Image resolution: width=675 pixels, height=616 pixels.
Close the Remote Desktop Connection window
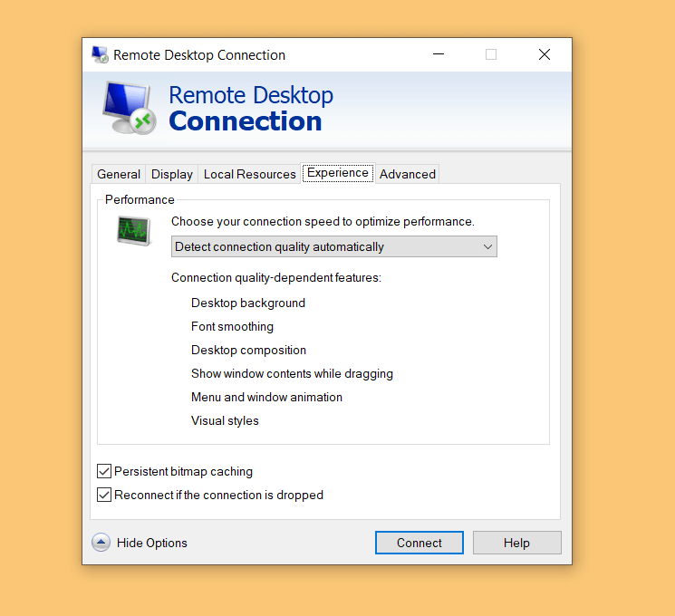click(x=545, y=54)
